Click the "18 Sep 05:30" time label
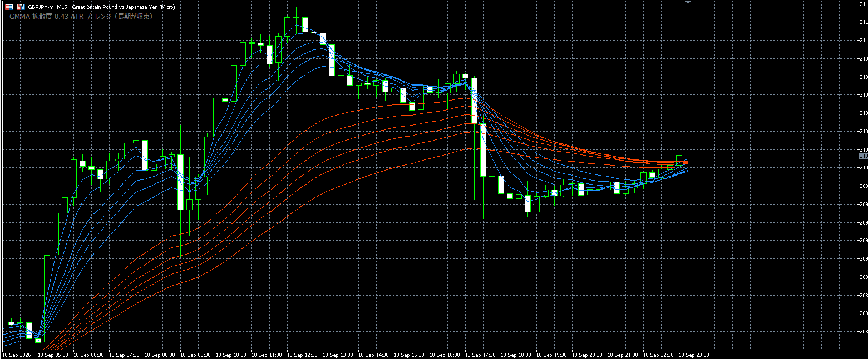 coord(52,355)
